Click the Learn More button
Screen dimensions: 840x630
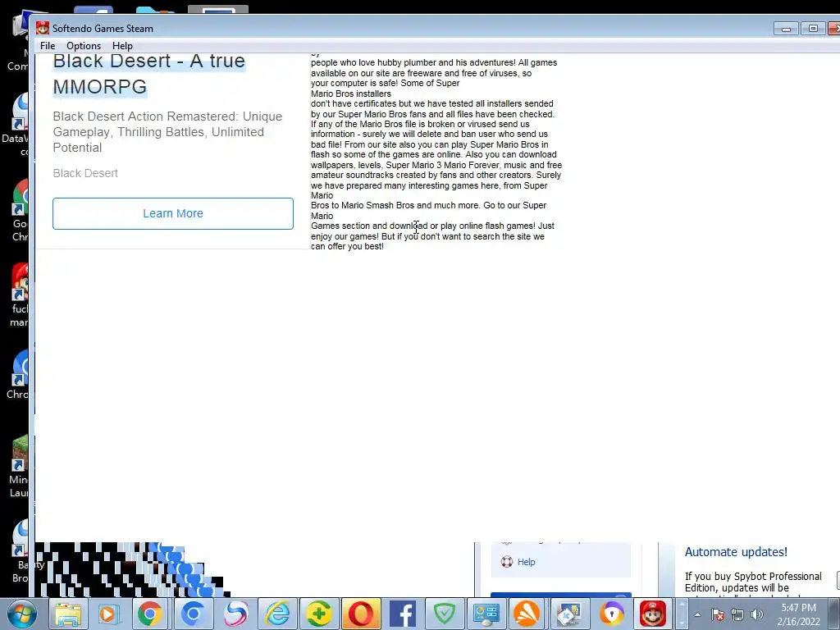coord(173,213)
